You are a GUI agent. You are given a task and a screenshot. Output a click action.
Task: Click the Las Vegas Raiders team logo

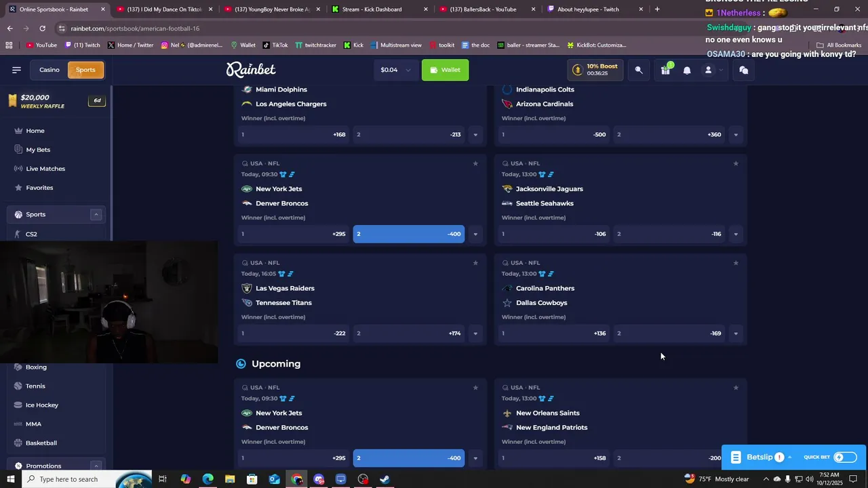tap(247, 288)
